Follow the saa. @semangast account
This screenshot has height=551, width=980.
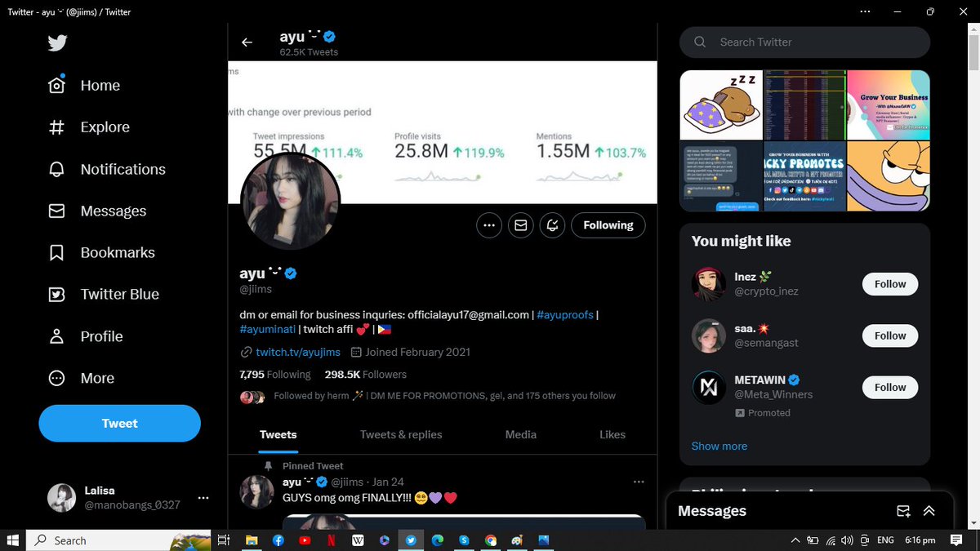pyautogui.click(x=890, y=335)
